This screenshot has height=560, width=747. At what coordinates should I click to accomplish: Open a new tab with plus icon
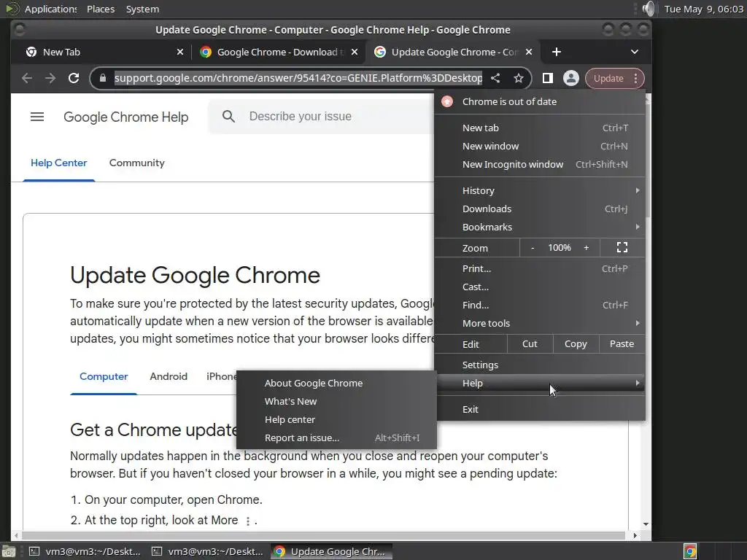point(557,52)
